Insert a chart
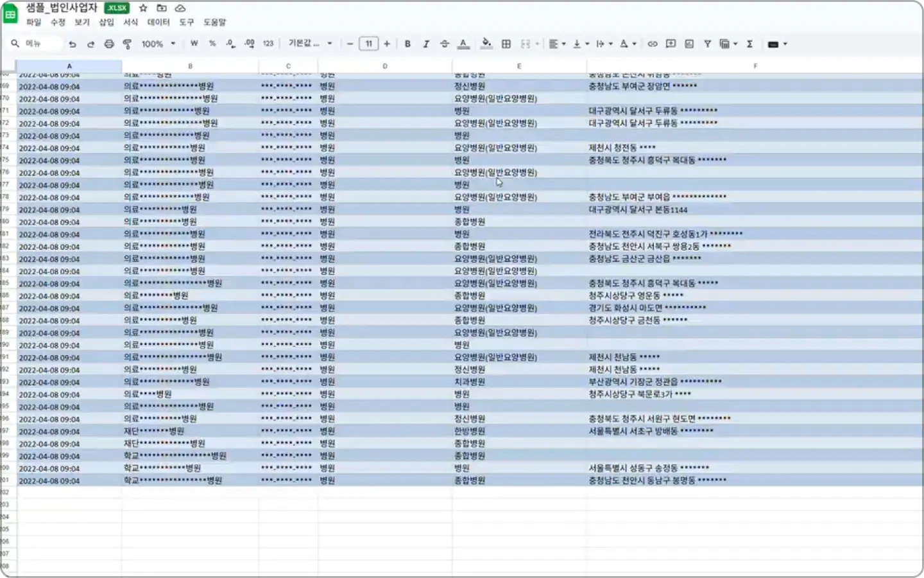 point(689,44)
